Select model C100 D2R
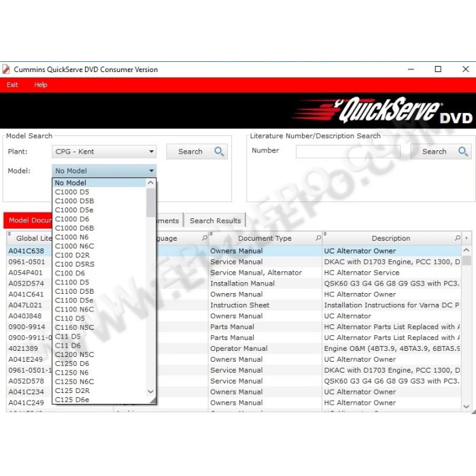The width and height of the screenshot is (476, 476). coord(99,255)
